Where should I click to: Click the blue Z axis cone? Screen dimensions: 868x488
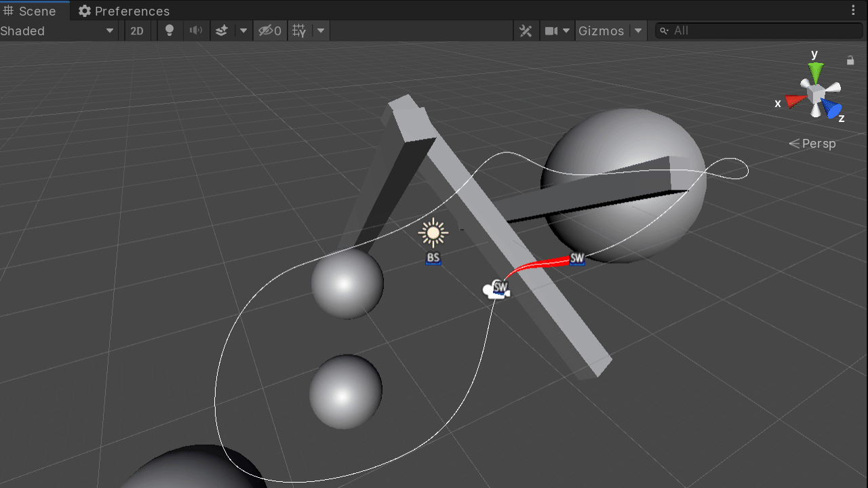832,108
